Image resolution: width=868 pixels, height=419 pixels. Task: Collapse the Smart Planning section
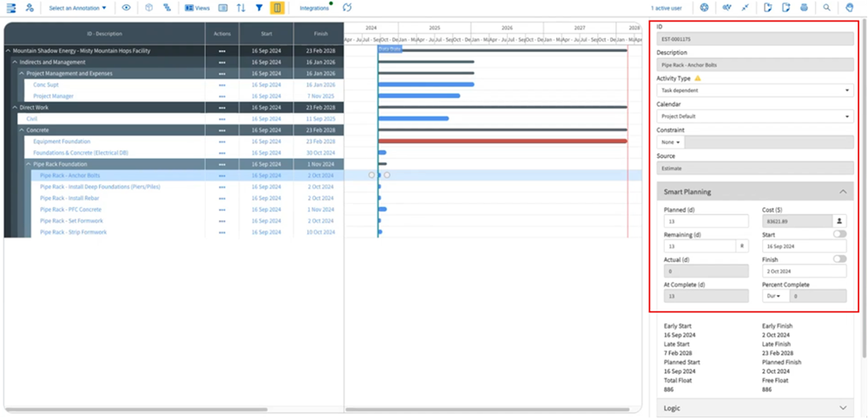pyautogui.click(x=755, y=192)
